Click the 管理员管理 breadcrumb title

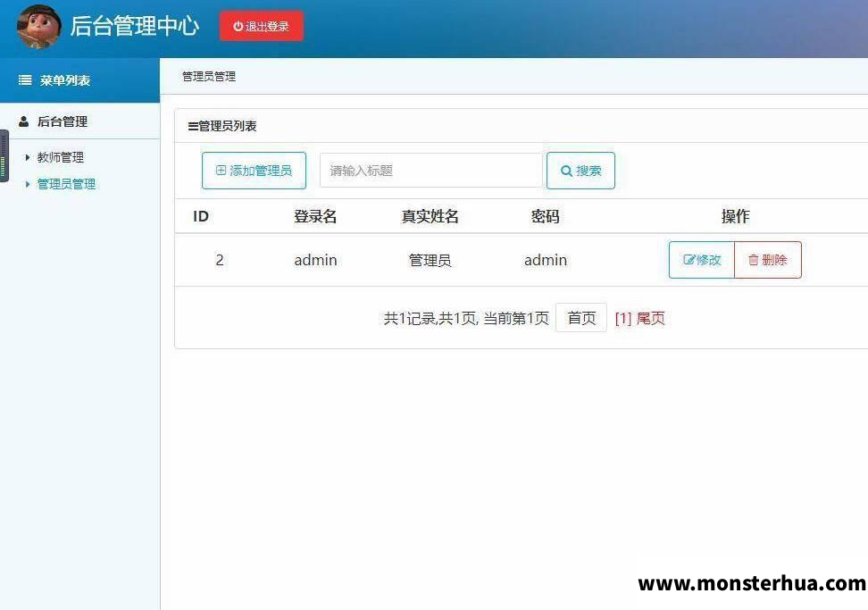209,77
